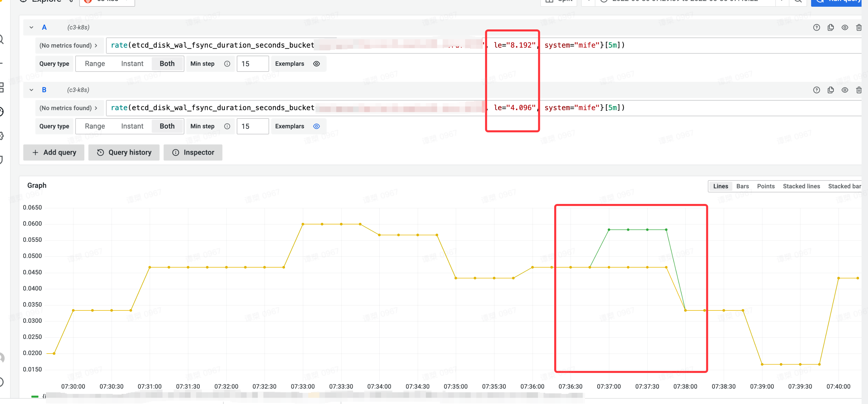Open the metric browser showing (No metrics found)

pyautogui.click(x=69, y=45)
